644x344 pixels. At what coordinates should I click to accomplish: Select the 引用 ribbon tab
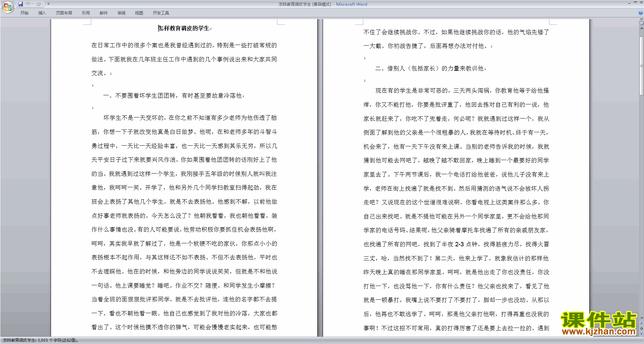point(86,13)
